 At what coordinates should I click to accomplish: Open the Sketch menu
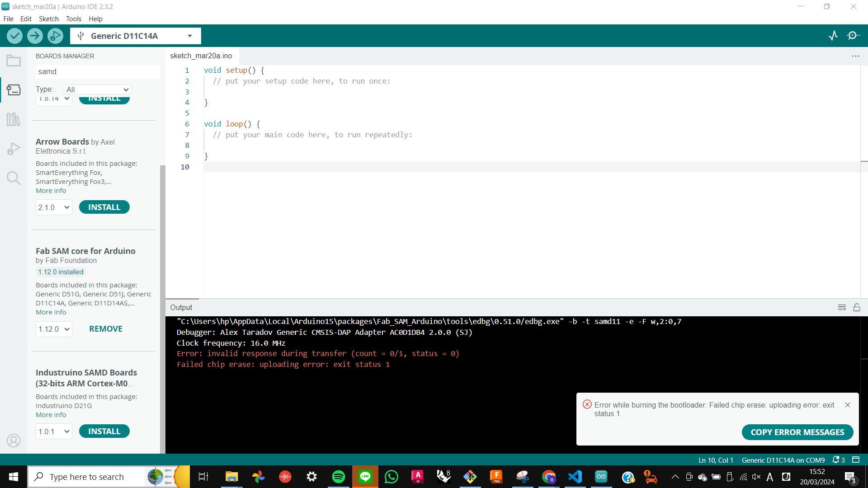(48, 19)
